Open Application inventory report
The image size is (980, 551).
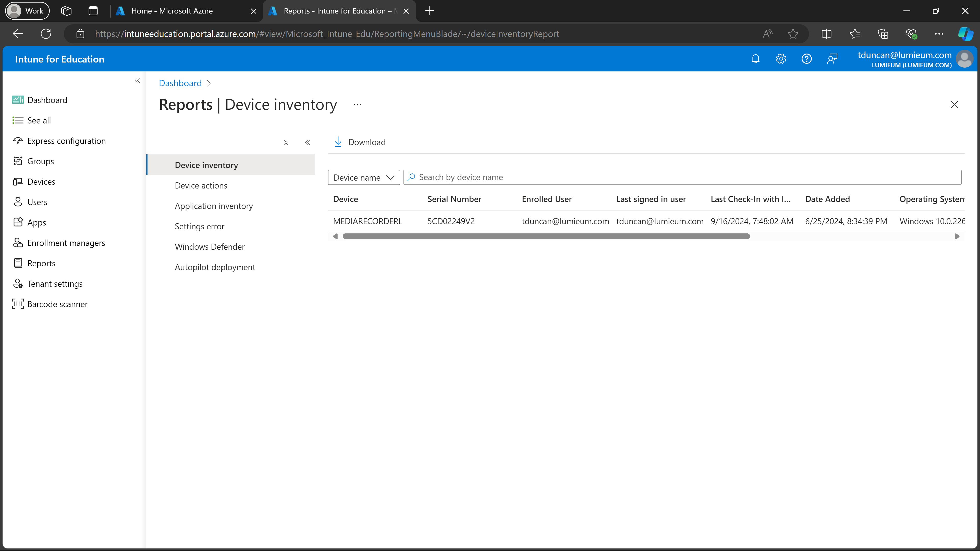(214, 206)
